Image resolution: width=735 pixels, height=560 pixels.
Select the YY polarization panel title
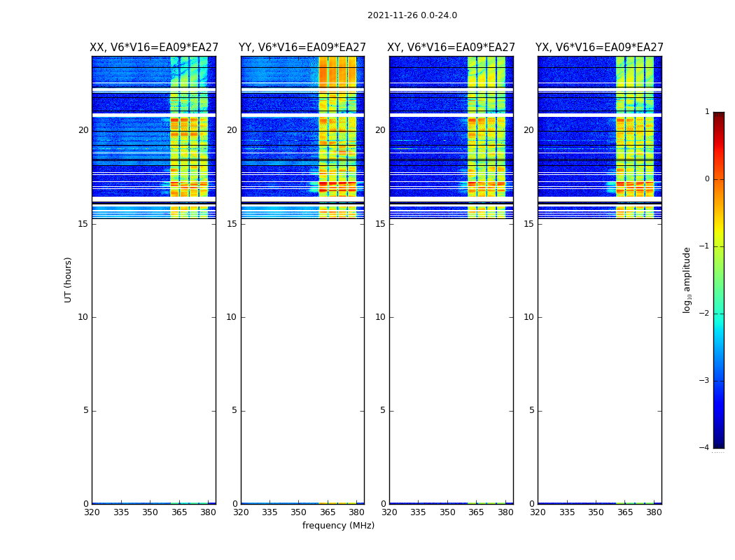pyautogui.click(x=302, y=48)
